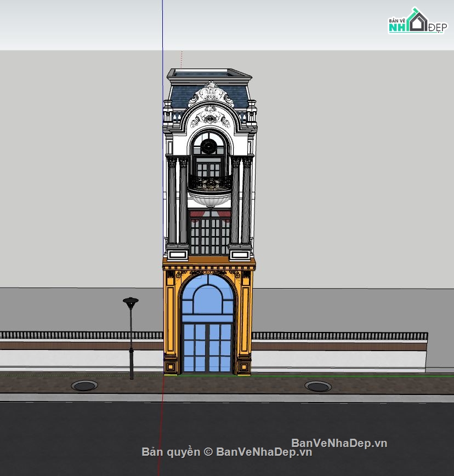Click the left manhole cover on sidewalk
Screen dimensions: 454x476
[x=84, y=386]
